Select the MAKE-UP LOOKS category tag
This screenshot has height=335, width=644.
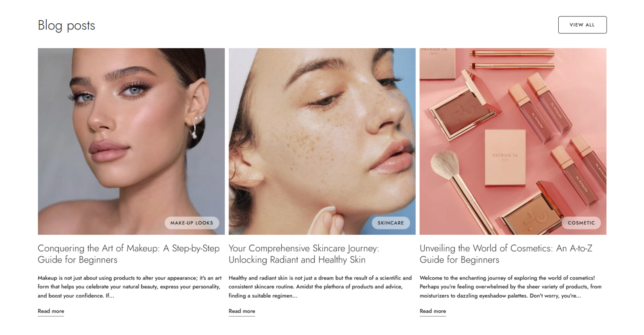pos(192,223)
